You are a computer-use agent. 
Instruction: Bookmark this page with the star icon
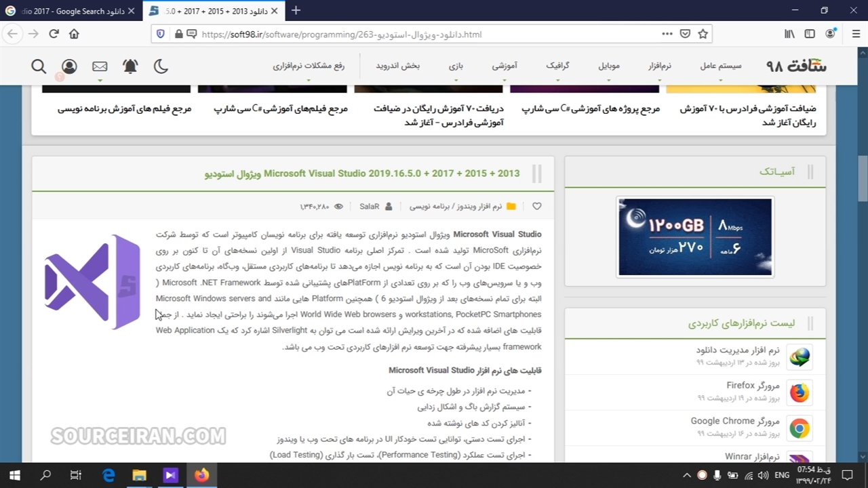[703, 34]
